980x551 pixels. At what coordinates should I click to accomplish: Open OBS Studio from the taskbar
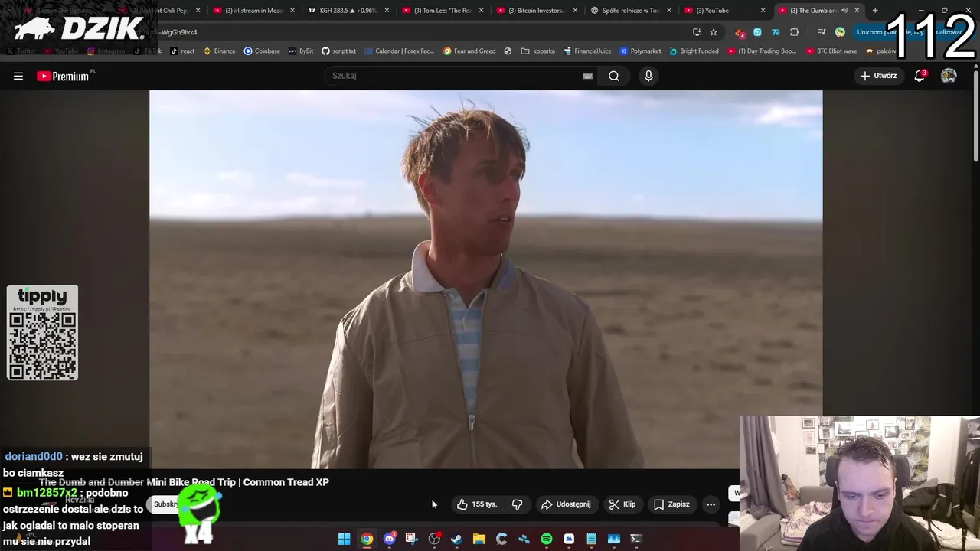pyautogui.click(x=434, y=539)
